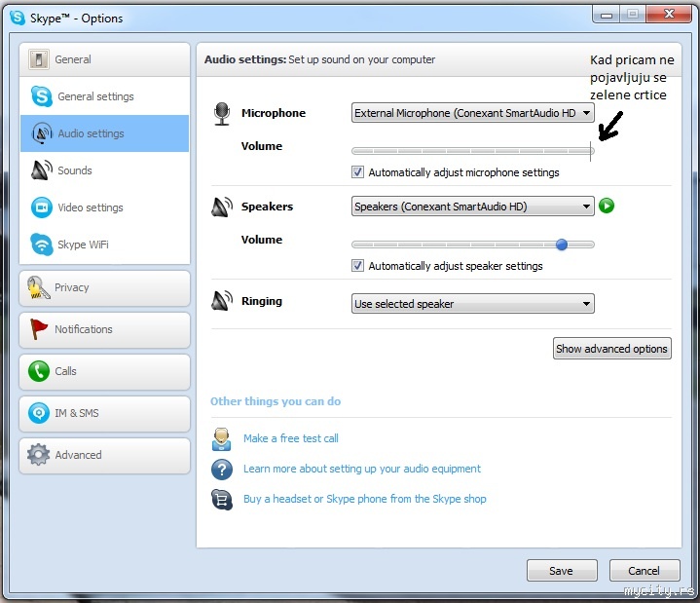Click the speaker icon beside Ringing label

point(222,301)
